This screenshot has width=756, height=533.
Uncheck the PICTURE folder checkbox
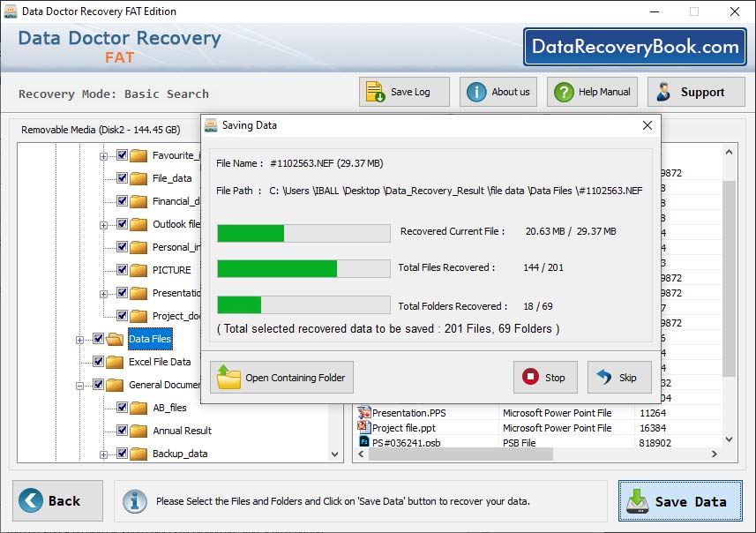[x=121, y=270]
